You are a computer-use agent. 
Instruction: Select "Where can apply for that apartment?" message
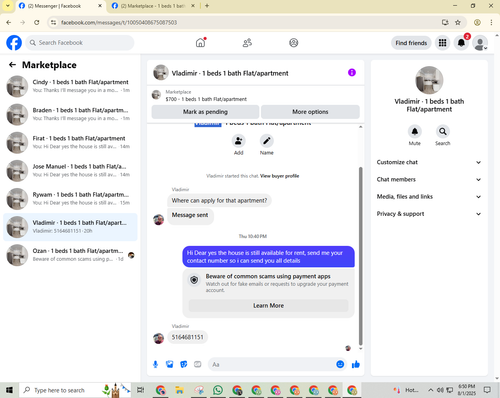[219, 201]
